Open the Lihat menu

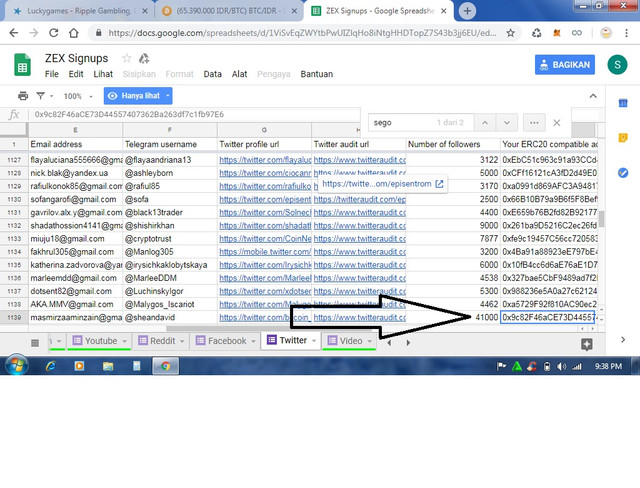point(103,74)
